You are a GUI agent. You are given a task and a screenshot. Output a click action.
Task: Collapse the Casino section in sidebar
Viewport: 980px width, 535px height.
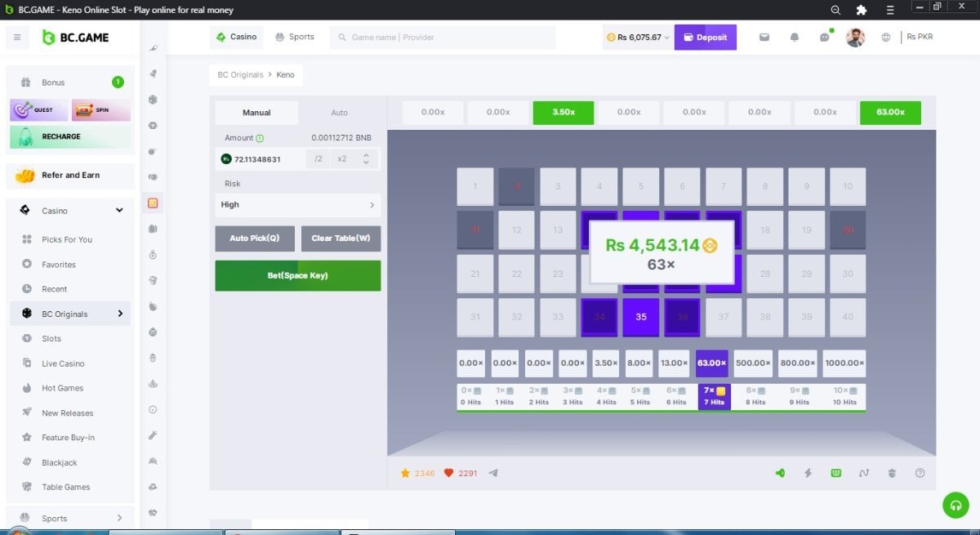(x=119, y=211)
